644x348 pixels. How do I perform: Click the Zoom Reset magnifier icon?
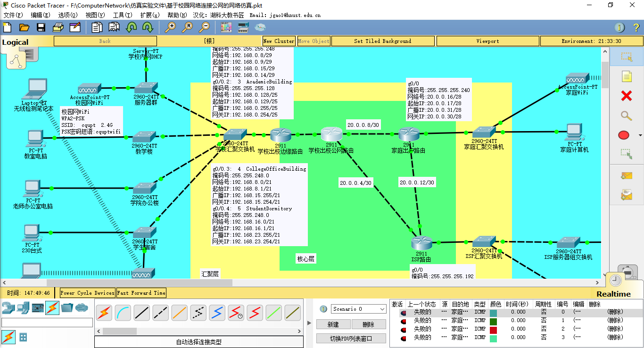click(188, 27)
